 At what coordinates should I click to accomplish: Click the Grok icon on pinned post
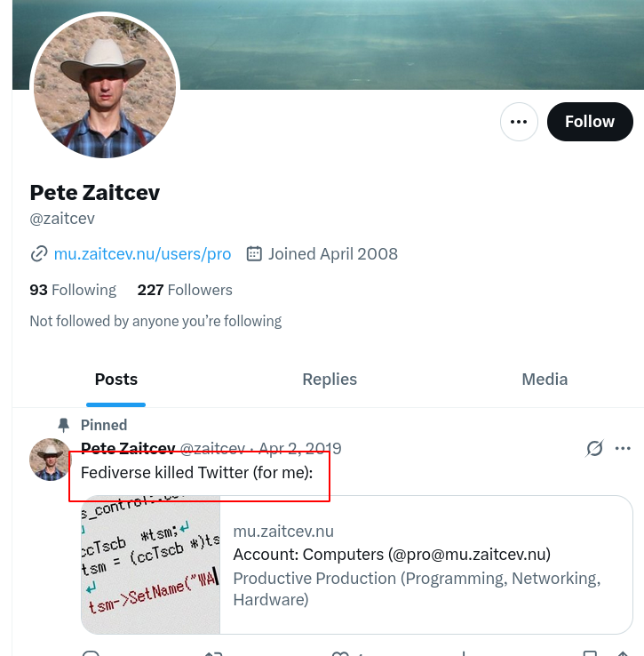tap(594, 449)
